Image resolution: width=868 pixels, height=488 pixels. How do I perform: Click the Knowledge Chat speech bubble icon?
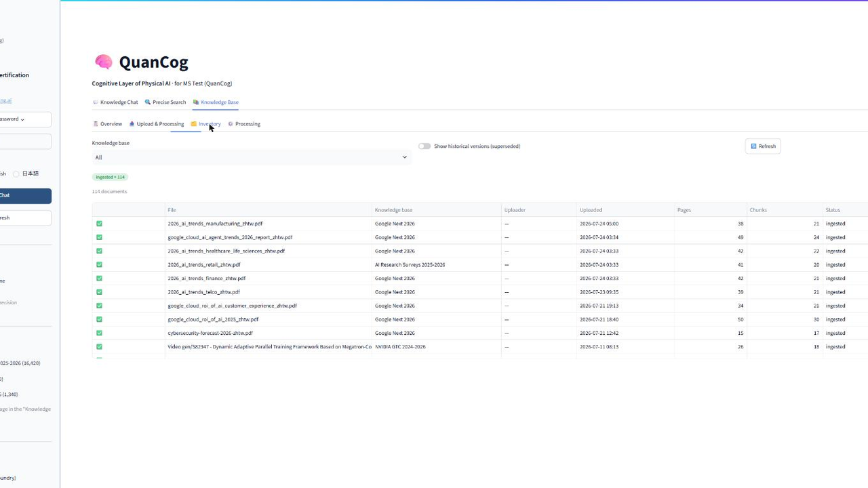pyautogui.click(x=95, y=102)
